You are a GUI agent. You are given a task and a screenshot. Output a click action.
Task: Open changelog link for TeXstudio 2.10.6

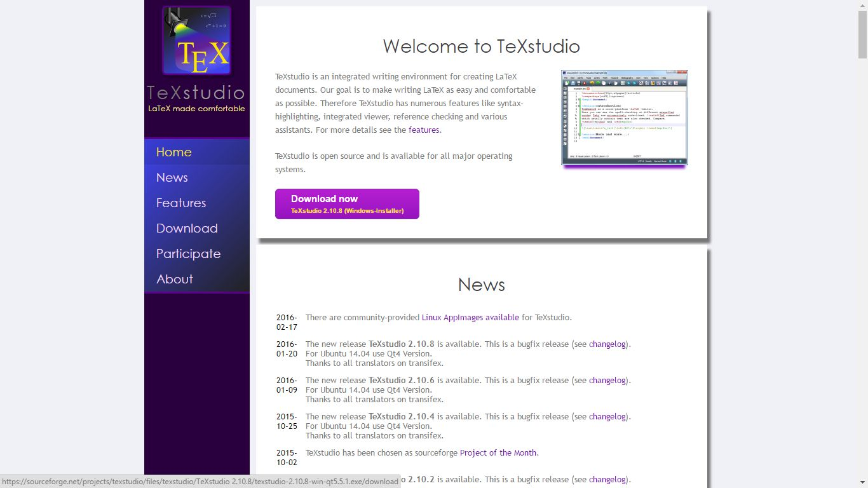(x=607, y=380)
